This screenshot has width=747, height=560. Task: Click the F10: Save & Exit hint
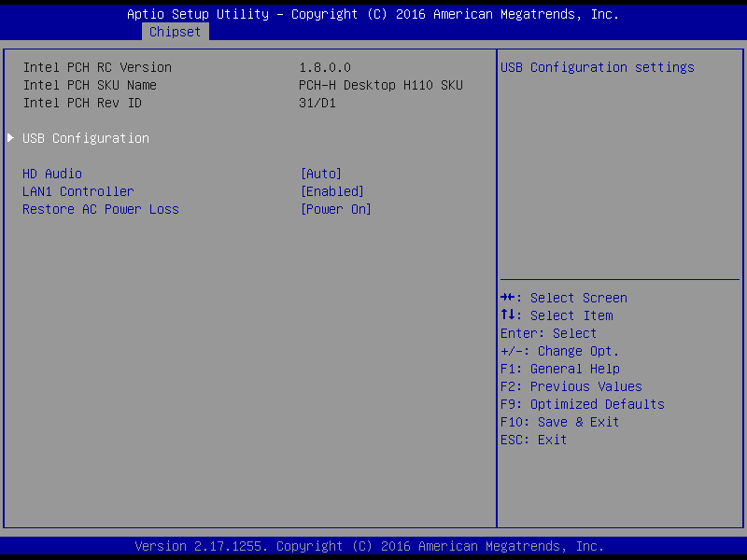[x=560, y=422]
